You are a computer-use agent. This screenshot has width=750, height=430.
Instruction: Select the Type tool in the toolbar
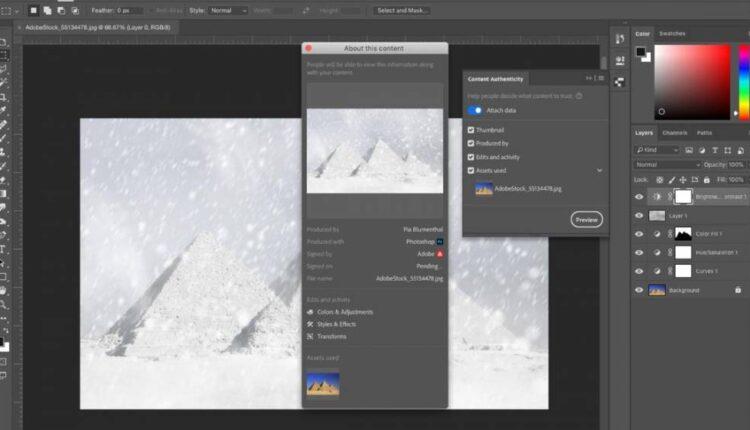(x=4, y=249)
